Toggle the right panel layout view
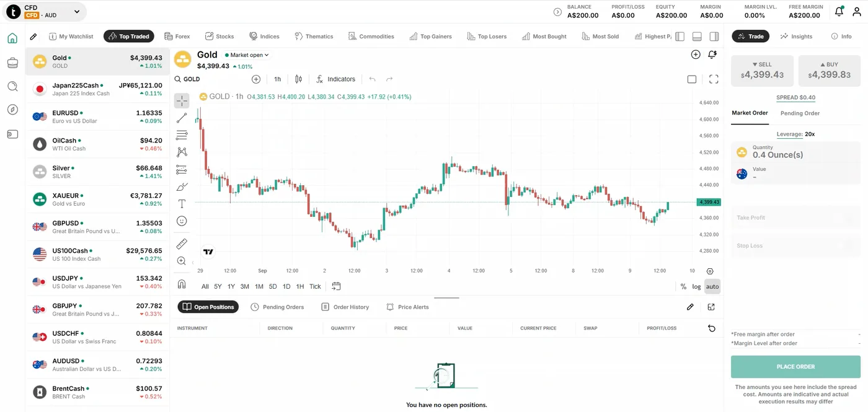This screenshot has width=868, height=412. pos(714,37)
